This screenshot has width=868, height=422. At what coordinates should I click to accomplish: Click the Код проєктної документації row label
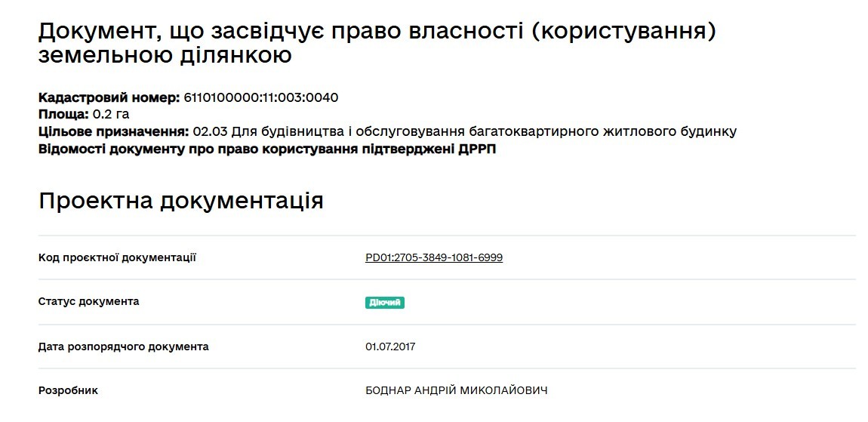(117, 257)
